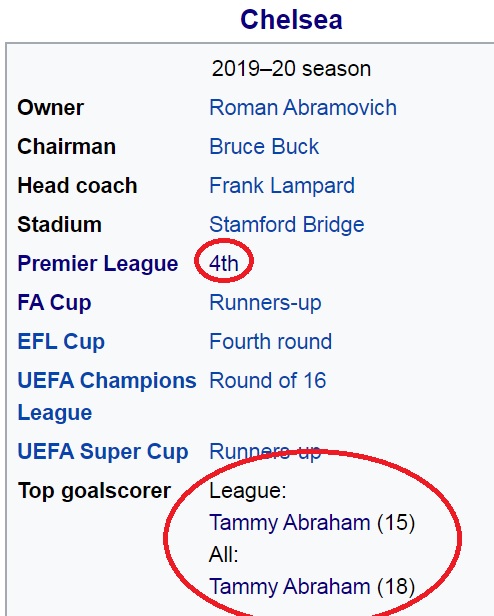This screenshot has height=616, width=494.
Task: Open the FA Cup label link
Action: (x=54, y=302)
